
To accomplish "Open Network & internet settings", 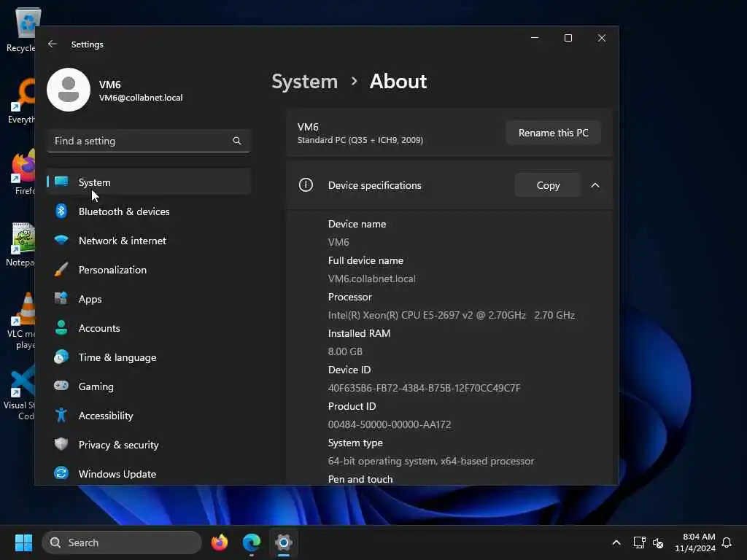I will click(x=149, y=240).
